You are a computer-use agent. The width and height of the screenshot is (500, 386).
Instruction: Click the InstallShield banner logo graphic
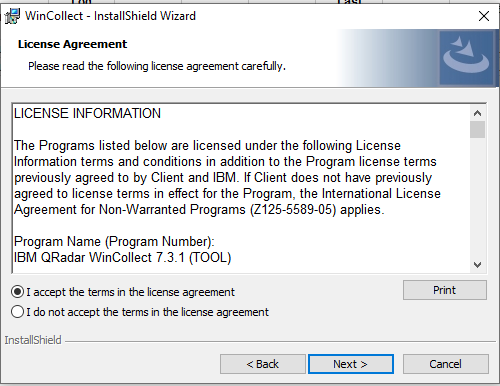pyautogui.click(x=466, y=58)
